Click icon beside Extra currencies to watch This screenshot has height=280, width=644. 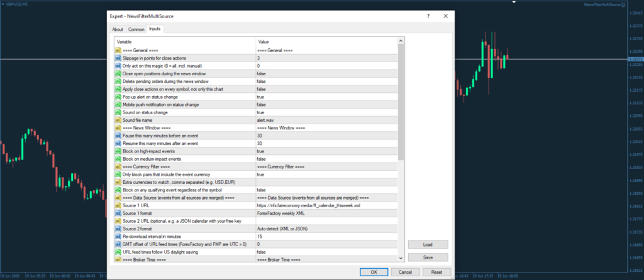tap(118, 183)
